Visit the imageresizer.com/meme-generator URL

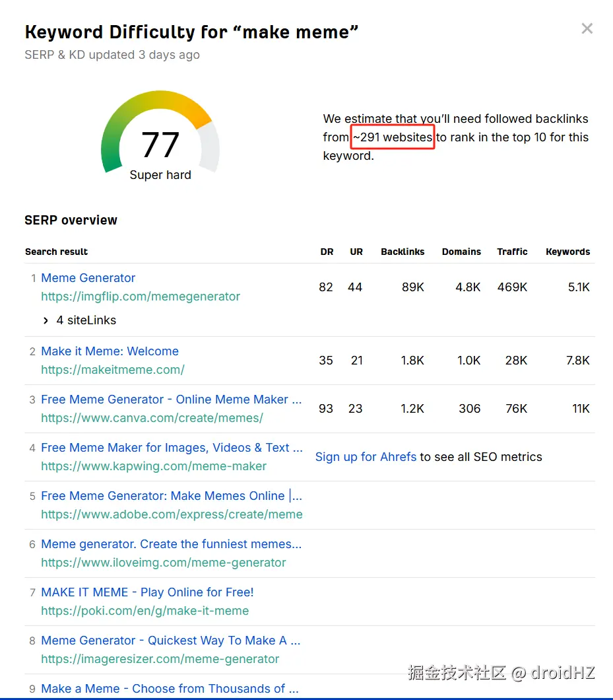click(x=160, y=659)
